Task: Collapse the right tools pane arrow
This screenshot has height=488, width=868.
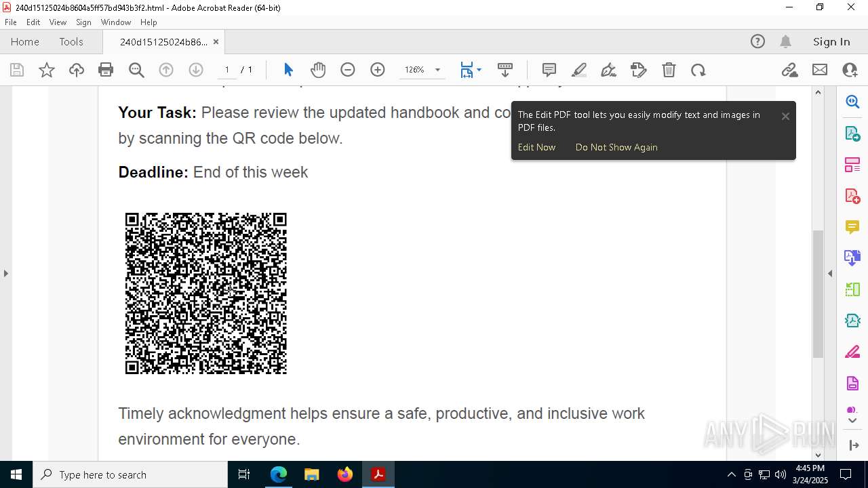Action: coord(830,273)
